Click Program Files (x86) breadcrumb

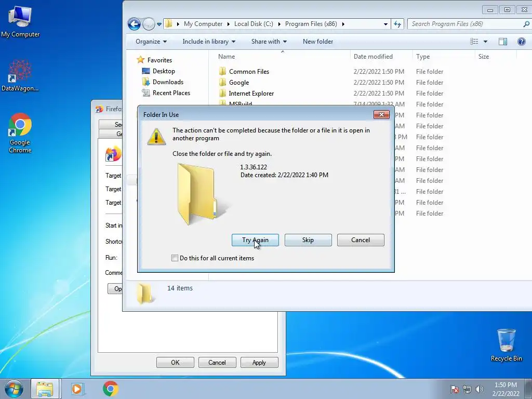coord(311,24)
